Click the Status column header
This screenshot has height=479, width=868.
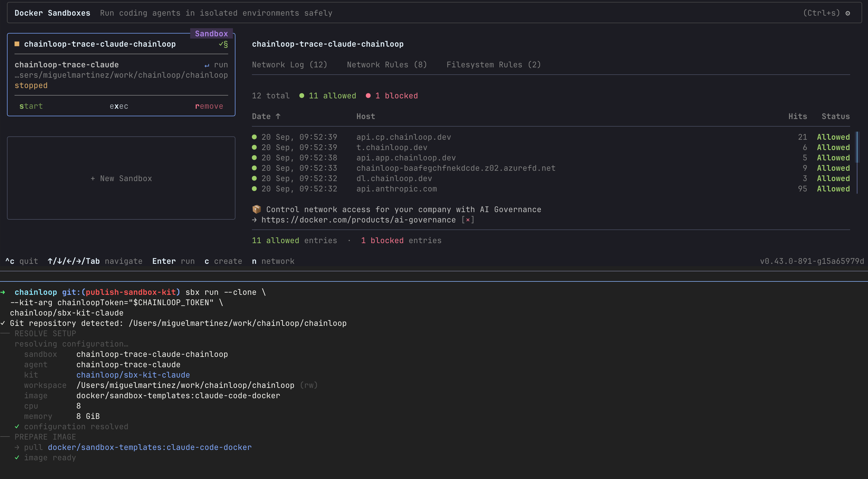[x=836, y=116]
